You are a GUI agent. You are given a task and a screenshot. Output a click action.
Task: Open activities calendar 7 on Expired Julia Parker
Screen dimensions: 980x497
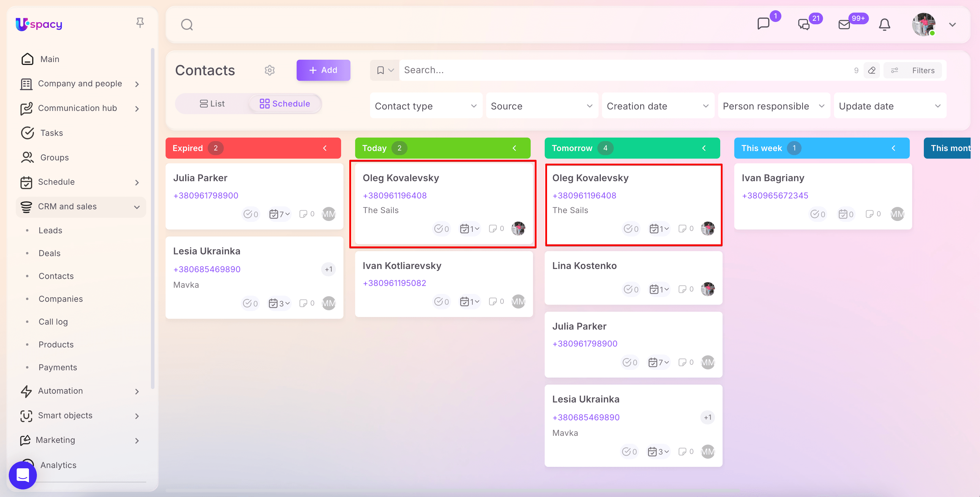pyautogui.click(x=279, y=214)
